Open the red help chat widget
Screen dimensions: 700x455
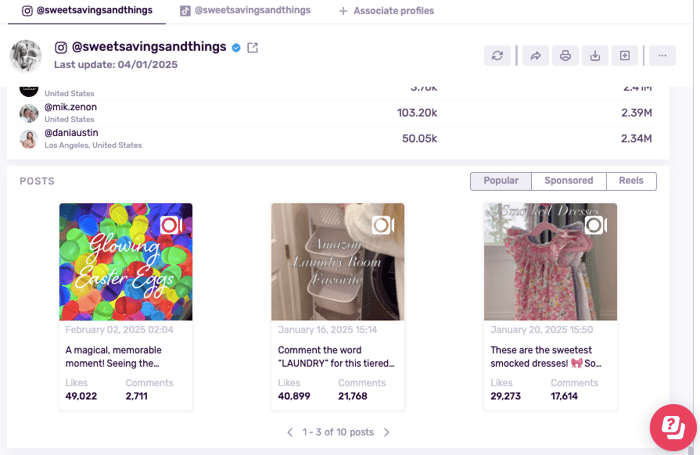coord(672,427)
